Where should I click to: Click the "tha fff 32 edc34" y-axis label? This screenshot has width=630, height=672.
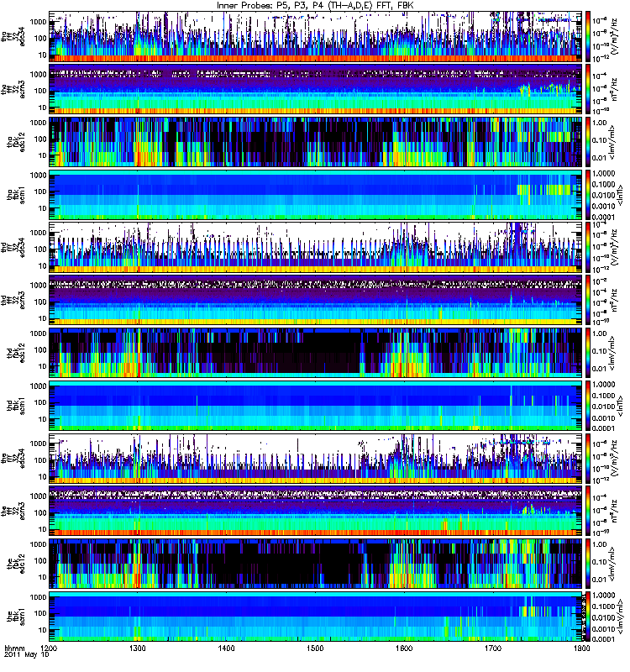click(x=13, y=37)
